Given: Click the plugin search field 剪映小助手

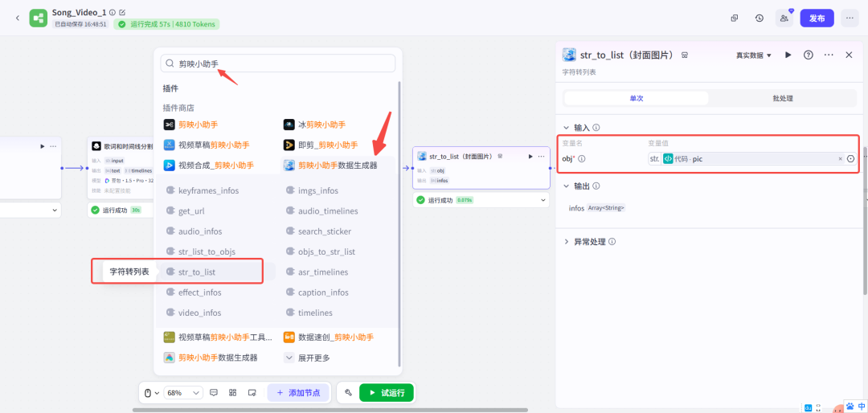Looking at the screenshot, I should [x=278, y=63].
